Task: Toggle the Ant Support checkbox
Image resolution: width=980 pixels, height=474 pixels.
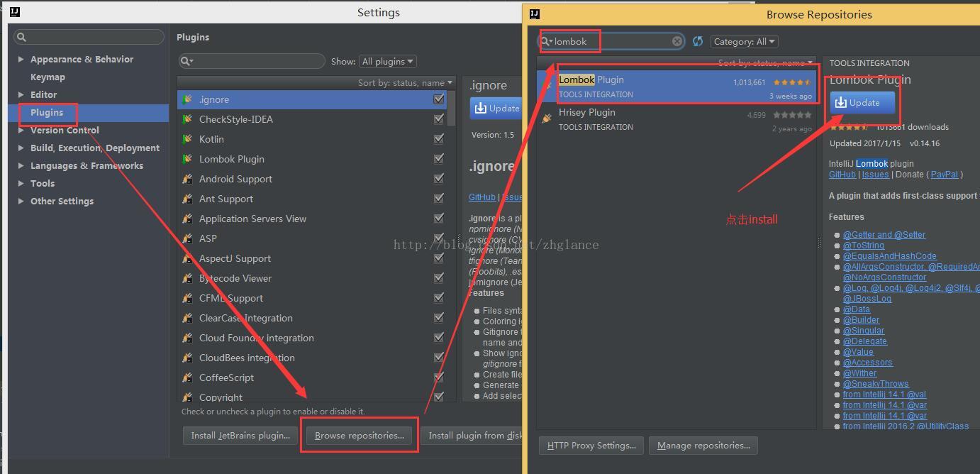Action: (x=439, y=199)
